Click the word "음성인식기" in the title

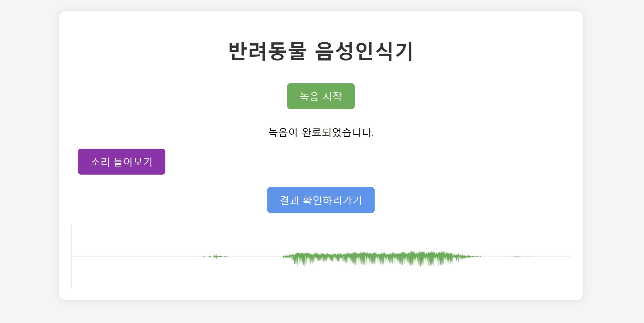click(364, 51)
